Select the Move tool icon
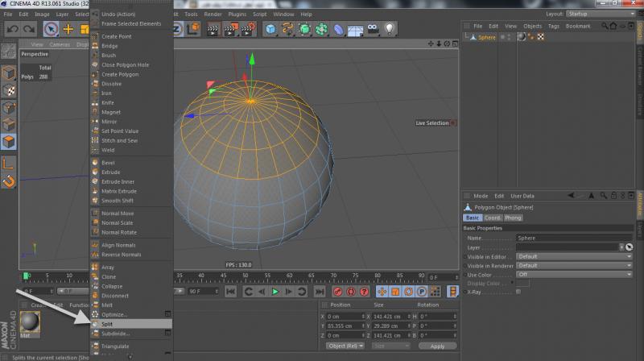Viewport: 644px width, 361px height. [x=68, y=29]
